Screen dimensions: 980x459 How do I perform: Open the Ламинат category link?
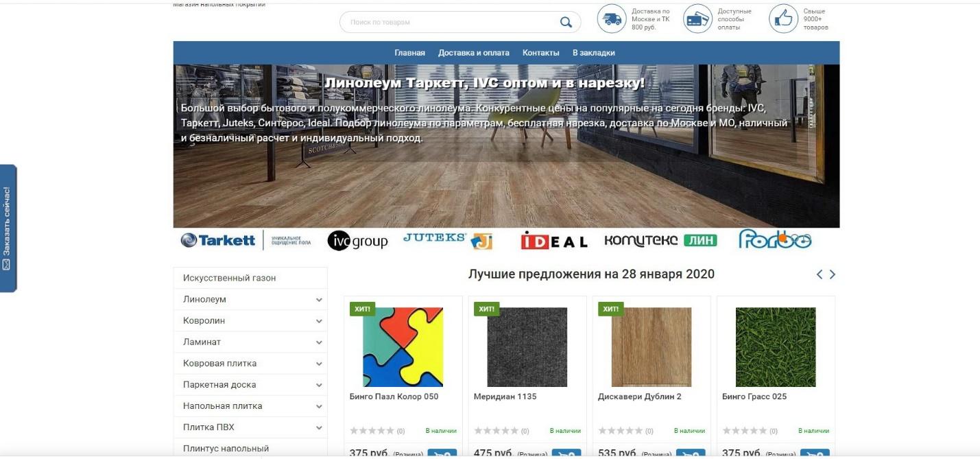pos(202,342)
